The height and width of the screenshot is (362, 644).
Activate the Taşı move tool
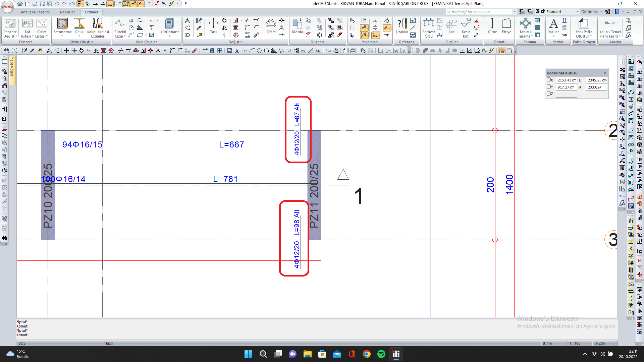click(x=213, y=27)
